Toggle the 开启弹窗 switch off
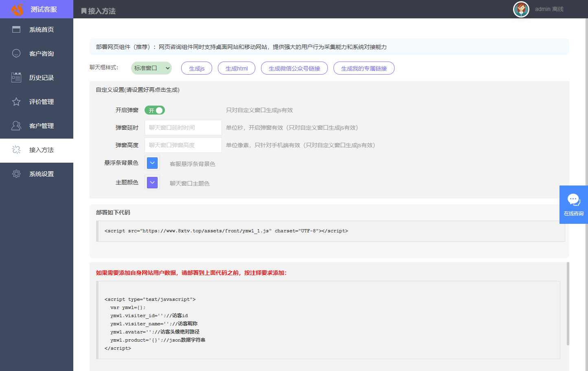 point(155,110)
